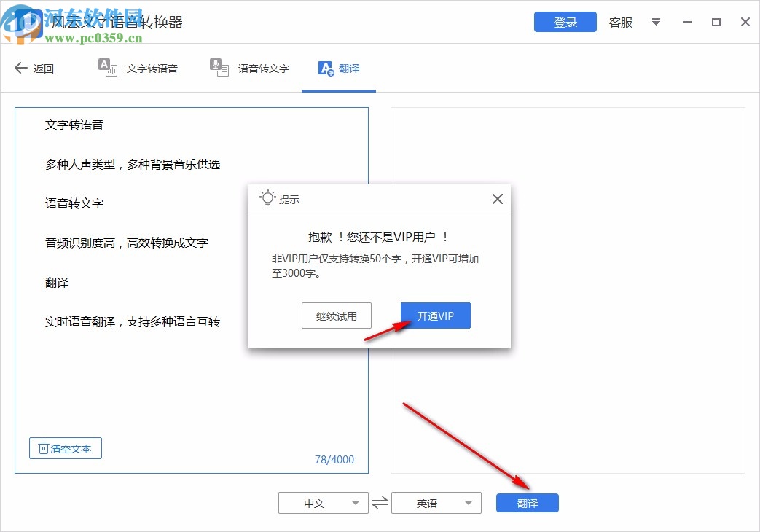
Task: Open the 英语 target language dropdown
Action: (435, 502)
